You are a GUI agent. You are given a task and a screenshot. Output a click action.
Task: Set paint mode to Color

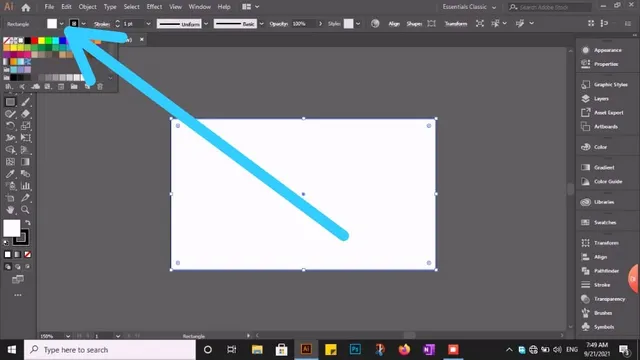[x=8, y=255]
